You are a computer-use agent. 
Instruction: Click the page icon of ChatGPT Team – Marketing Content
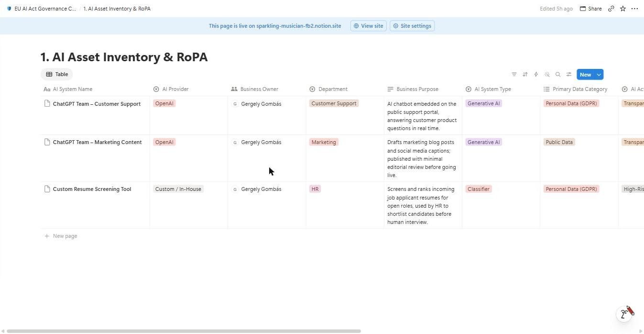click(47, 142)
